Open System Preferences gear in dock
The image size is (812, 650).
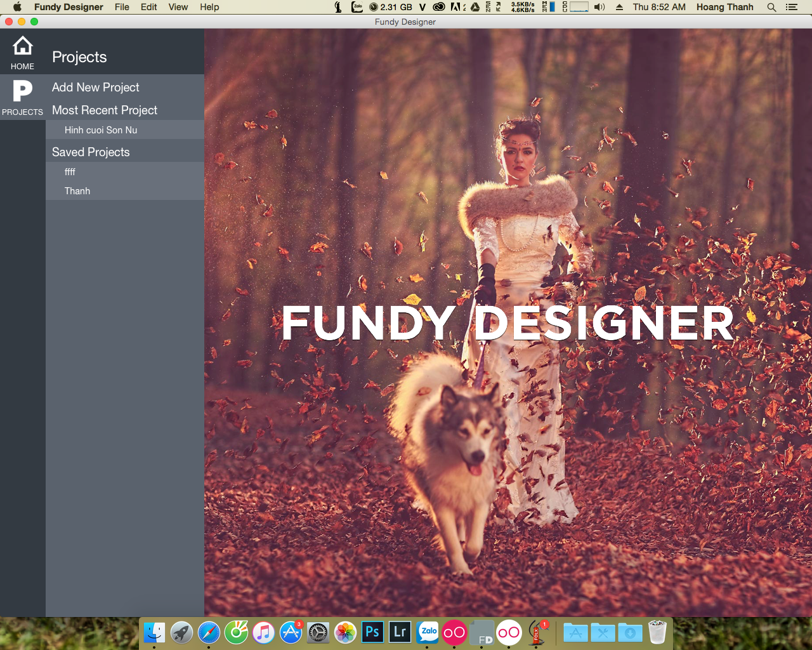tap(318, 632)
